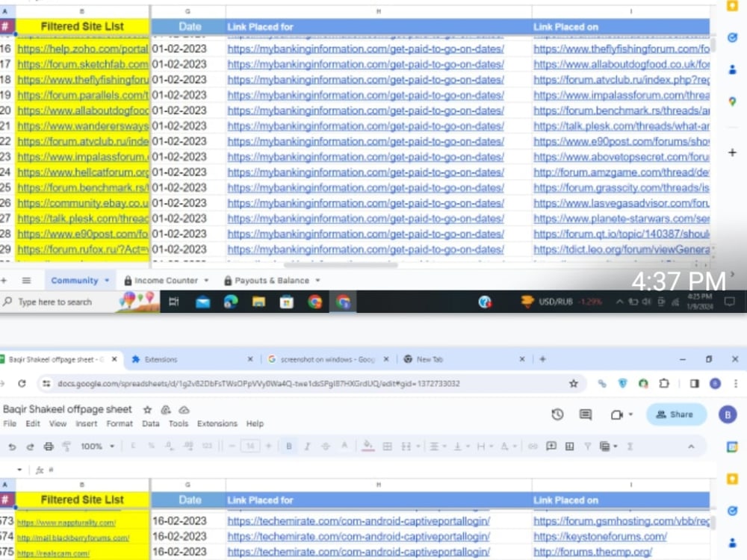Open the keystoneforums.com link
This screenshot has width=747, height=560.
click(x=601, y=536)
